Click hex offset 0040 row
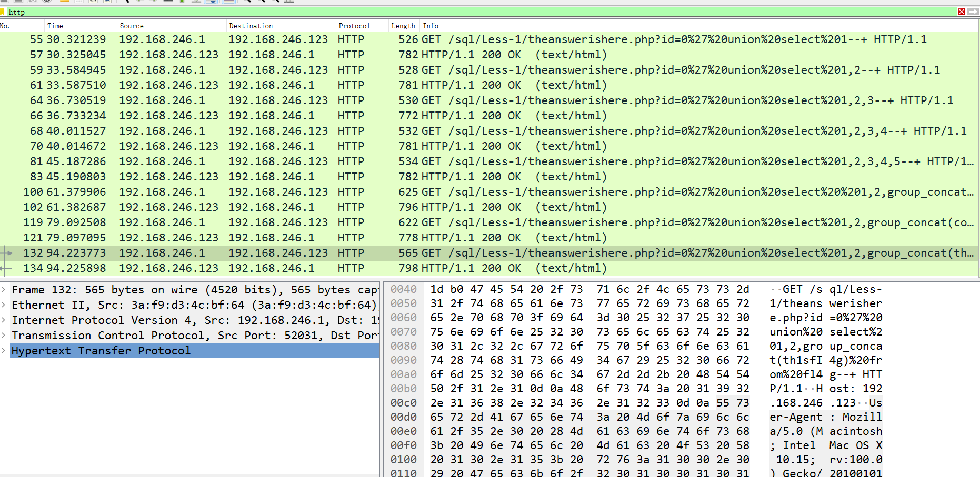The height and width of the screenshot is (477, 980). pos(404,289)
